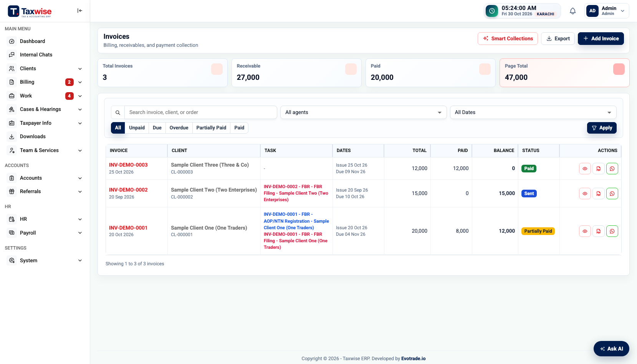Expand Cases & Hearings menu
This screenshot has width=637, height=364.
tap(45, 109)
